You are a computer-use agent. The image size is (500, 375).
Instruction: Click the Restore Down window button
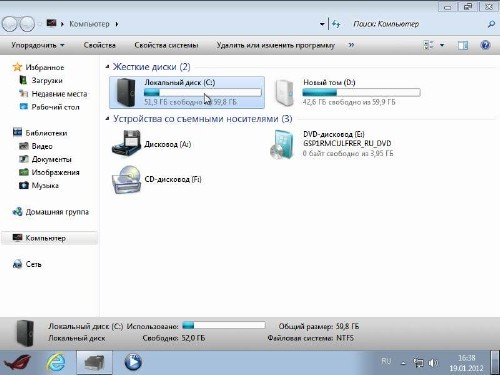click(x=468, y=7)
